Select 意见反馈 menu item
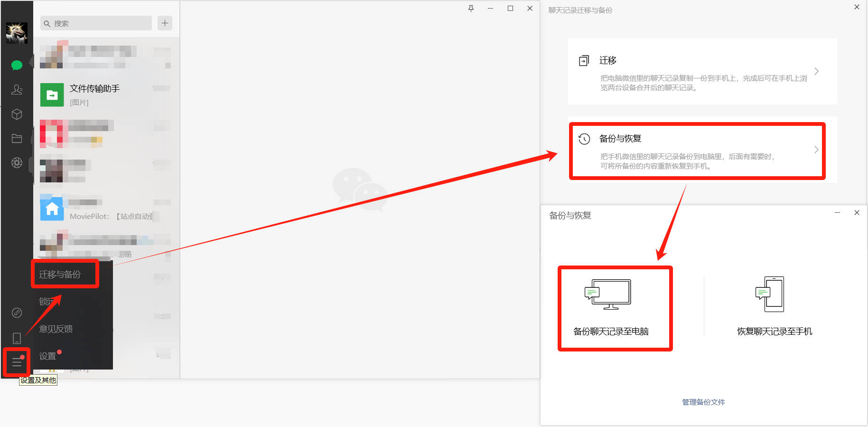 tap(56, 329)
